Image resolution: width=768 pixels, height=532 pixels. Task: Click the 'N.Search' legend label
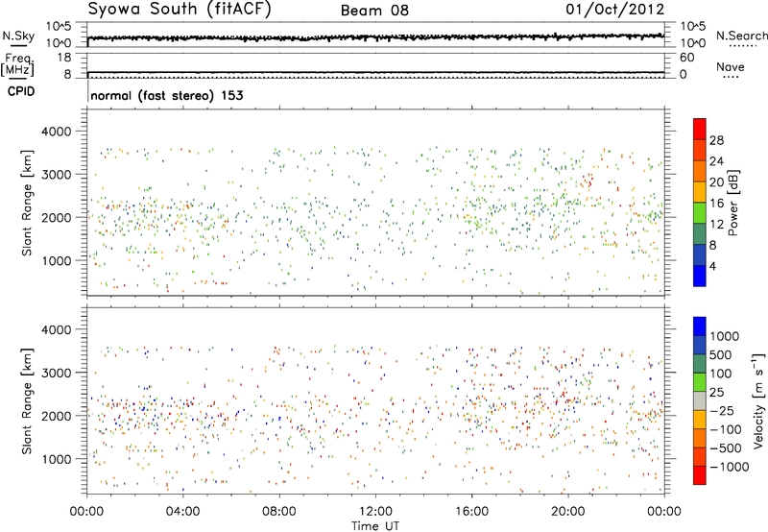click(x=741, y=36)
